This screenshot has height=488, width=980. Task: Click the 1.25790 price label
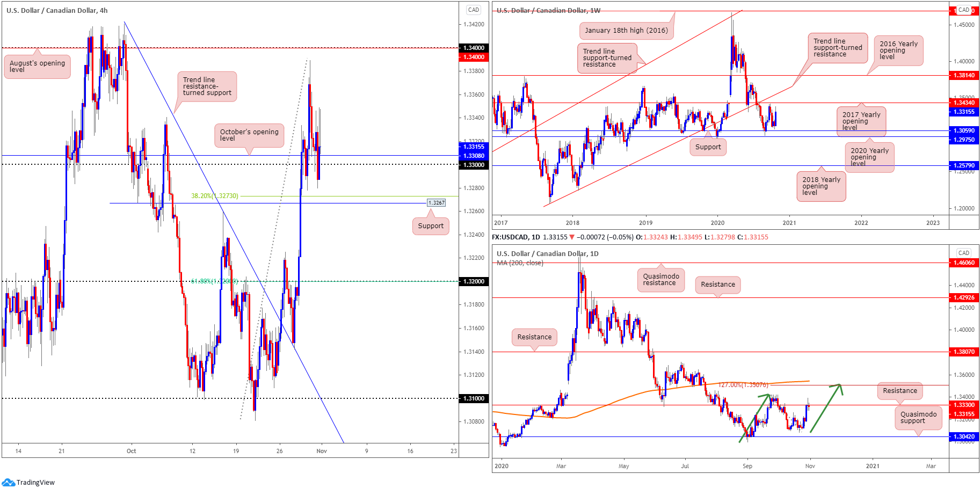963,165
